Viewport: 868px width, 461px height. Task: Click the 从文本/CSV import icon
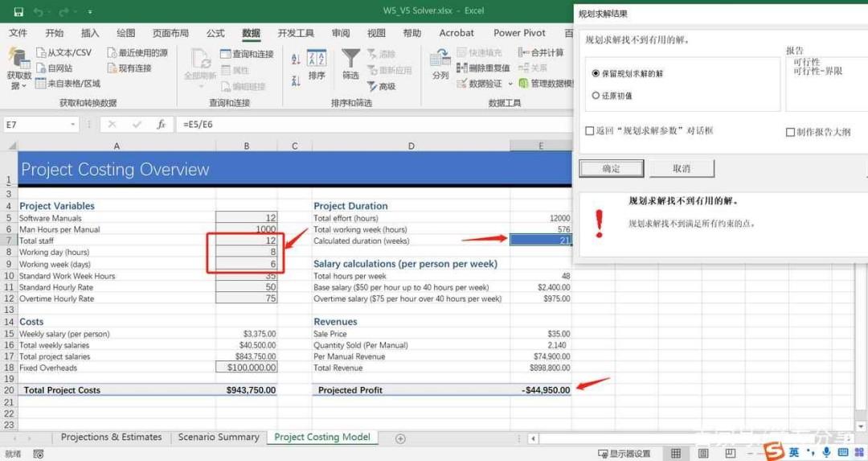41,52
